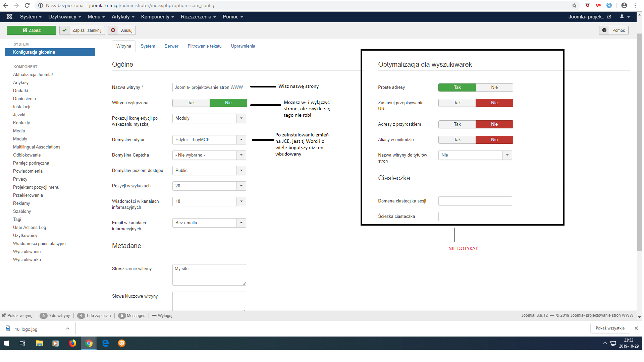Click the green Zapisz button
The image size is (644, 362).
pos(32,31)
